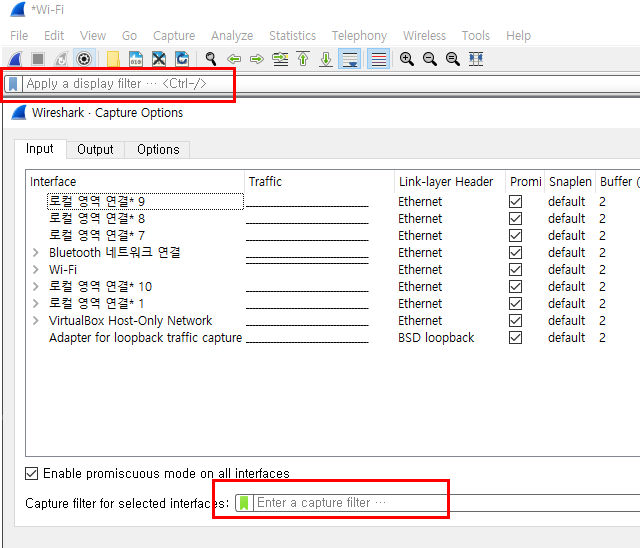
Task: Select the Input tab
Action: coord(40,149)
